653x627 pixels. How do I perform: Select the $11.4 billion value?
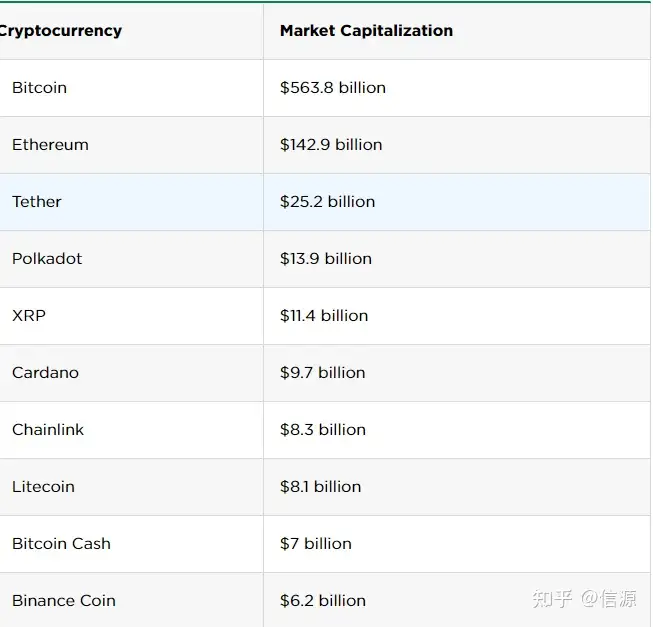click(x=324, y=316)
